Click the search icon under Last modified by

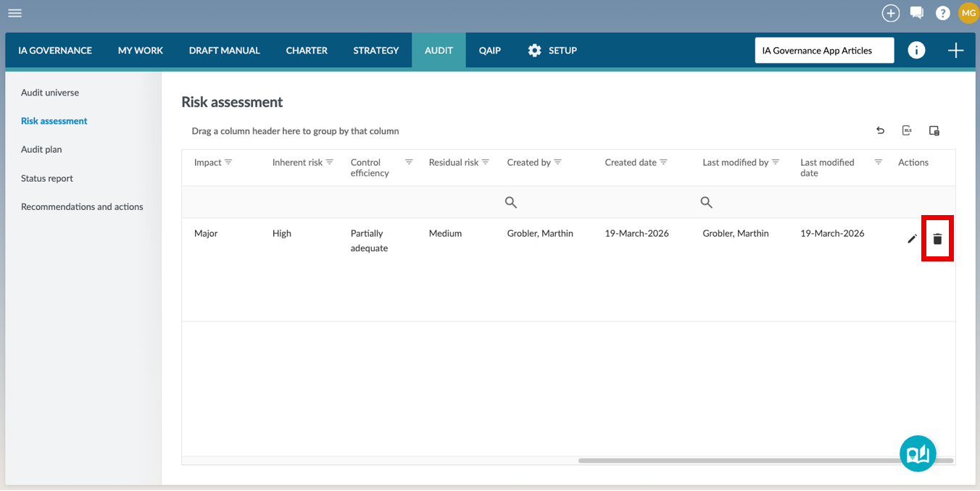click(707, 203)
